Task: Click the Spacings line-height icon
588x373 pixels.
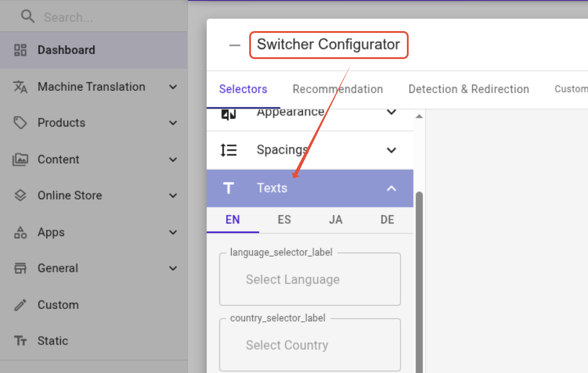Action: point(228,150)
